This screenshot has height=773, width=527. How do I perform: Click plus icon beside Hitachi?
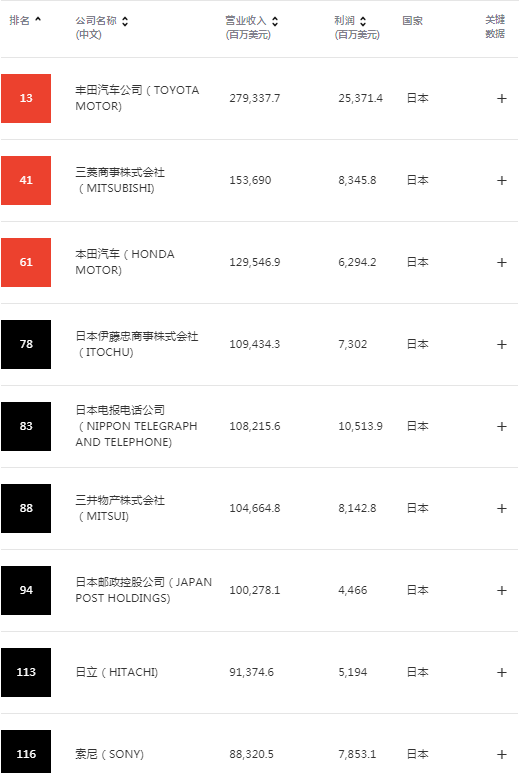pyautogui.click(x=501, y=672)
